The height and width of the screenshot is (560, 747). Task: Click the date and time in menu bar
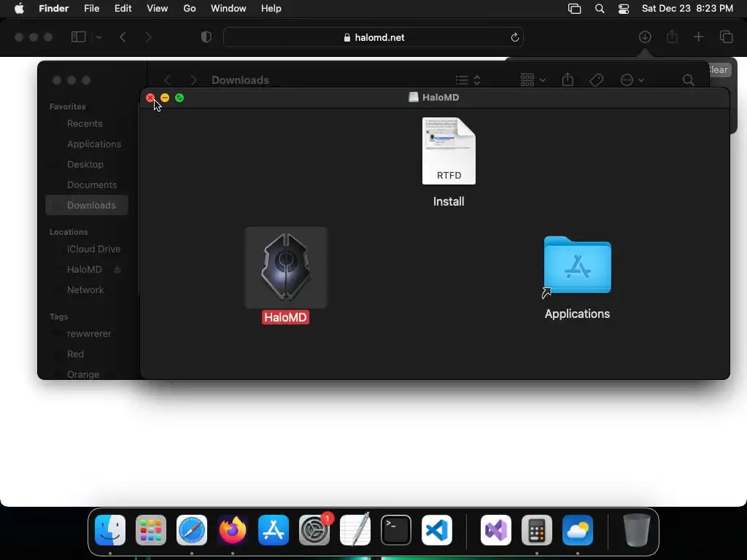pos(687,9)
